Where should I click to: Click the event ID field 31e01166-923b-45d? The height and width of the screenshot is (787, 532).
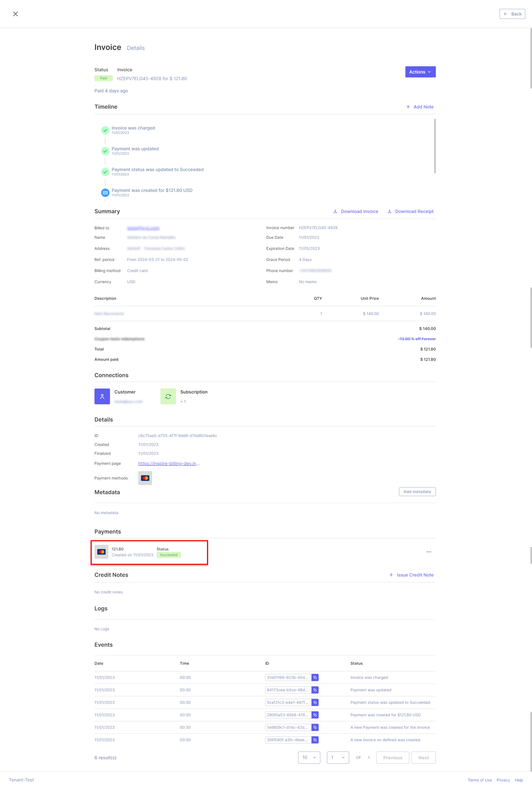[288, 677]
